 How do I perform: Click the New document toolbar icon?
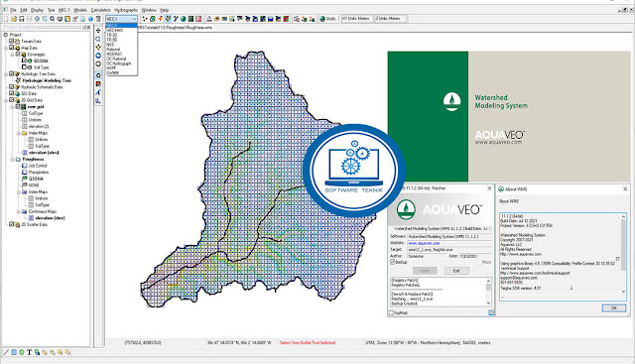(x=6, y=19)
